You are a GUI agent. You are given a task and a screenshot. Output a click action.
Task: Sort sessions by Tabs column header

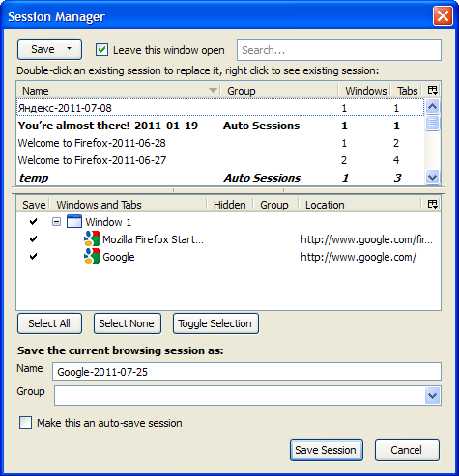pyautogui.click(x=407, y=91)
